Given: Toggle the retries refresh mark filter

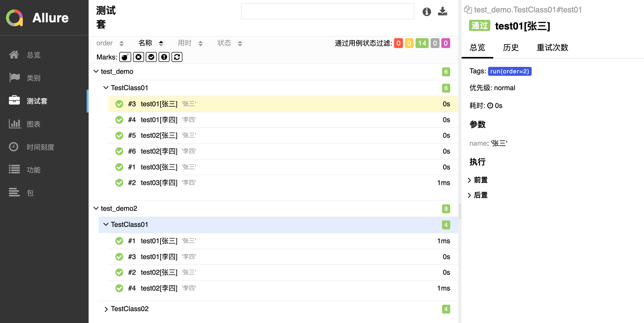Looking at the screenshot, I should pyautogui.click(x=177, y=57).
